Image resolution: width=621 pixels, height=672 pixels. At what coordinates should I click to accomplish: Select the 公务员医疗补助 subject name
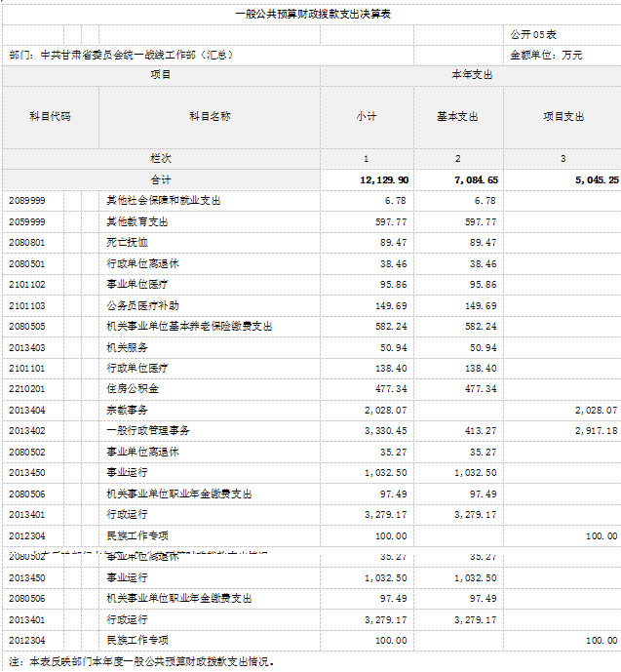[142, 306]
